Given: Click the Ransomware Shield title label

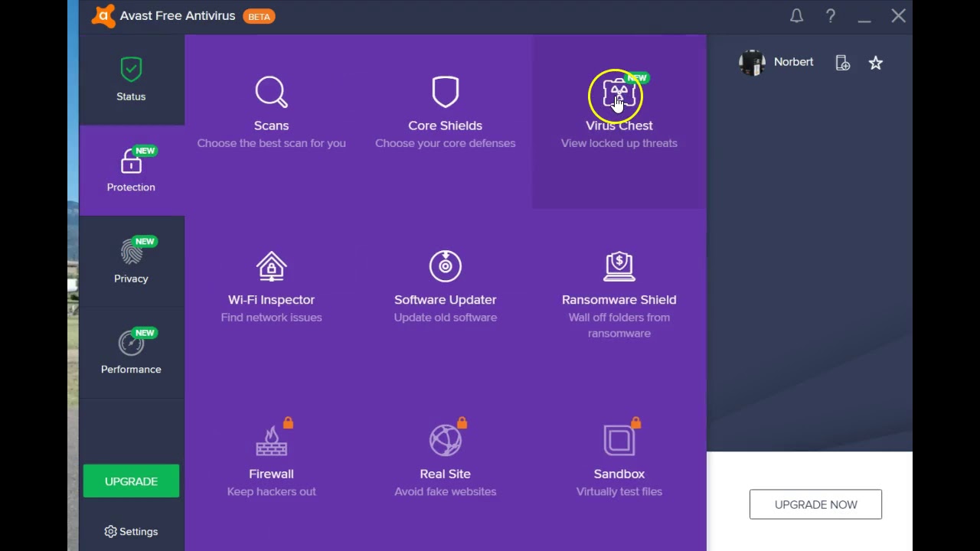Looking at the screenshot, I should click(619, 300).
